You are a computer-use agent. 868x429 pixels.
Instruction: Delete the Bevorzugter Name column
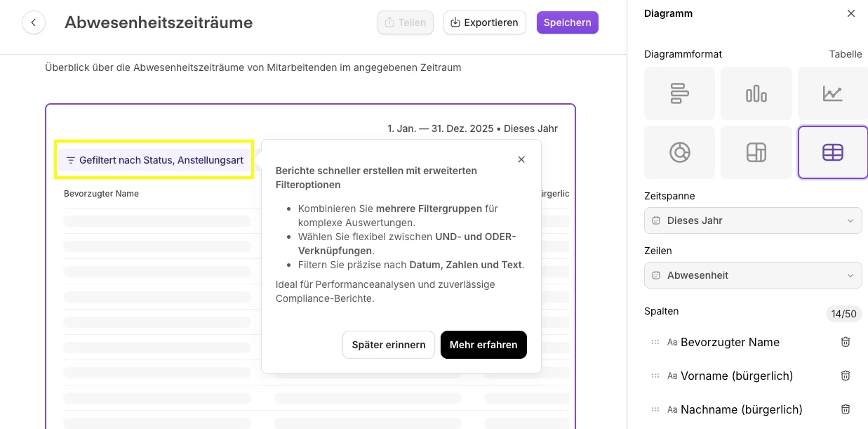click(846, 342)
